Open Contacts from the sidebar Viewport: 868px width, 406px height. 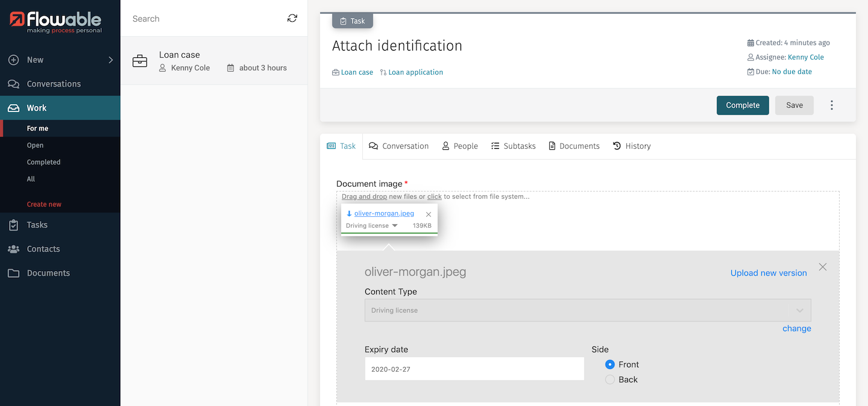(x=43, y=249)
